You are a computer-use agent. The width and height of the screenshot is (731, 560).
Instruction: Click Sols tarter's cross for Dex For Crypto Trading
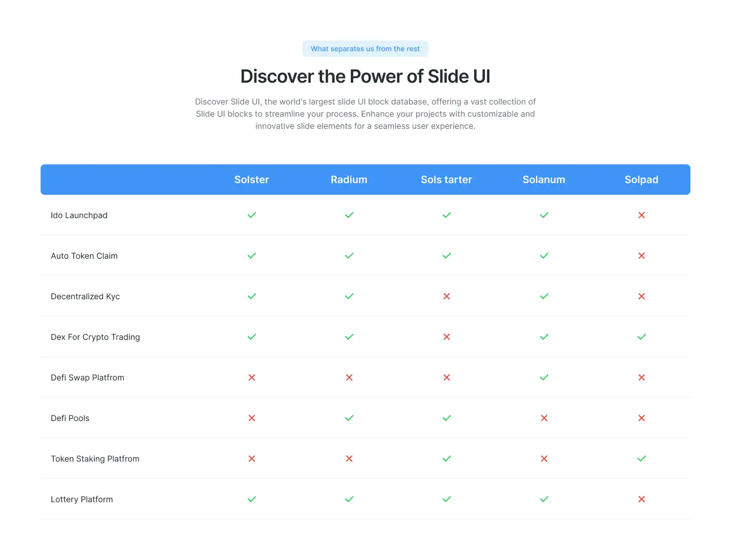point(447,337)
